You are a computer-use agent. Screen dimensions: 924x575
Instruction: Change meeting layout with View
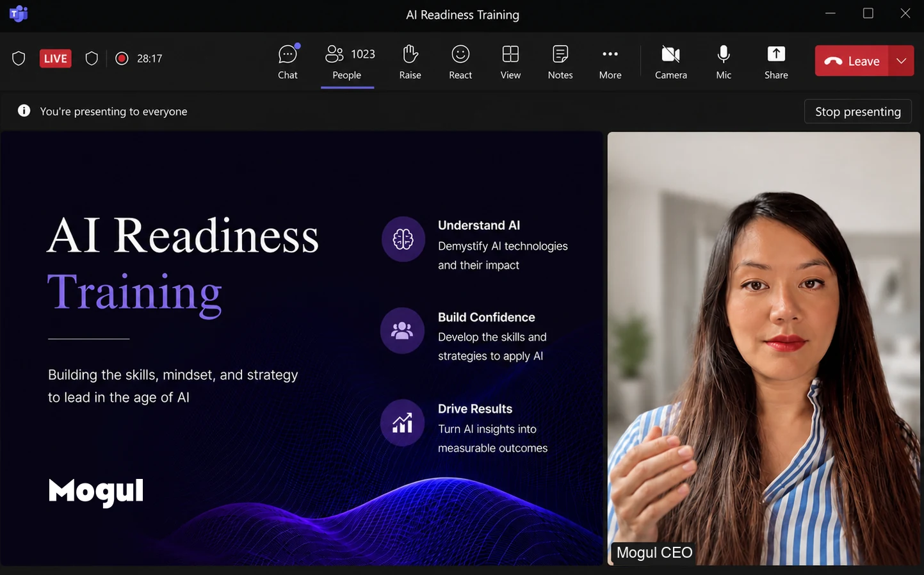pyautogui.click(x=510, y=61)
